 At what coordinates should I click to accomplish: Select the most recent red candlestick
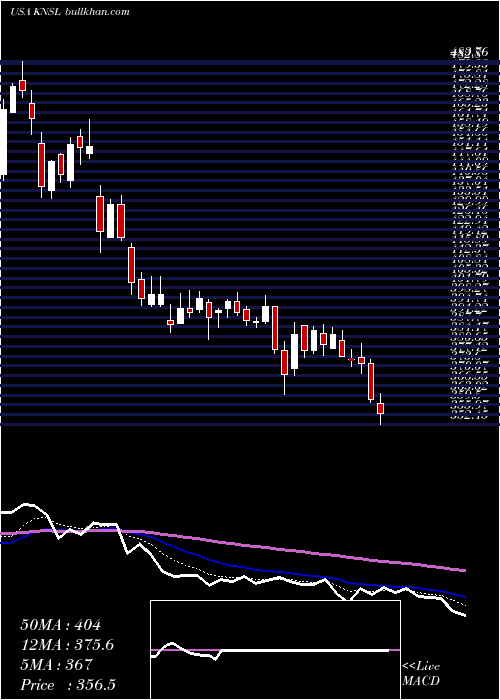pyautogui.click(x=380, y=408)
